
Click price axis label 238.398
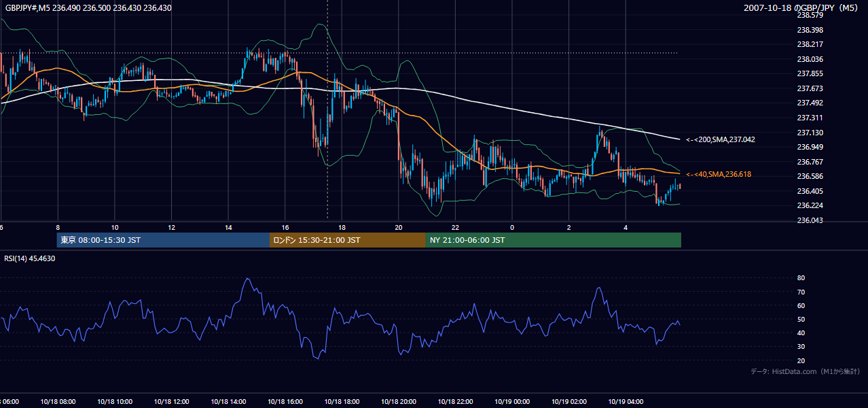pyautogui.click(x=810, y=30)
